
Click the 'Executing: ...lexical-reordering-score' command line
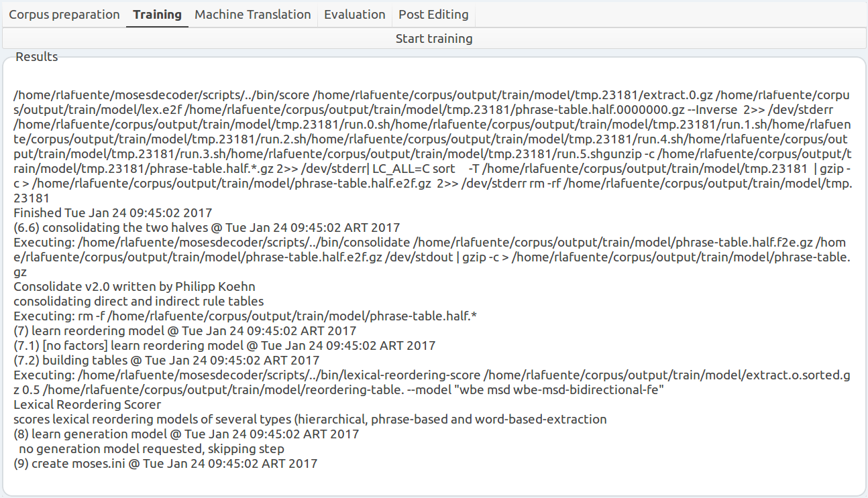[x=432, y=383]
